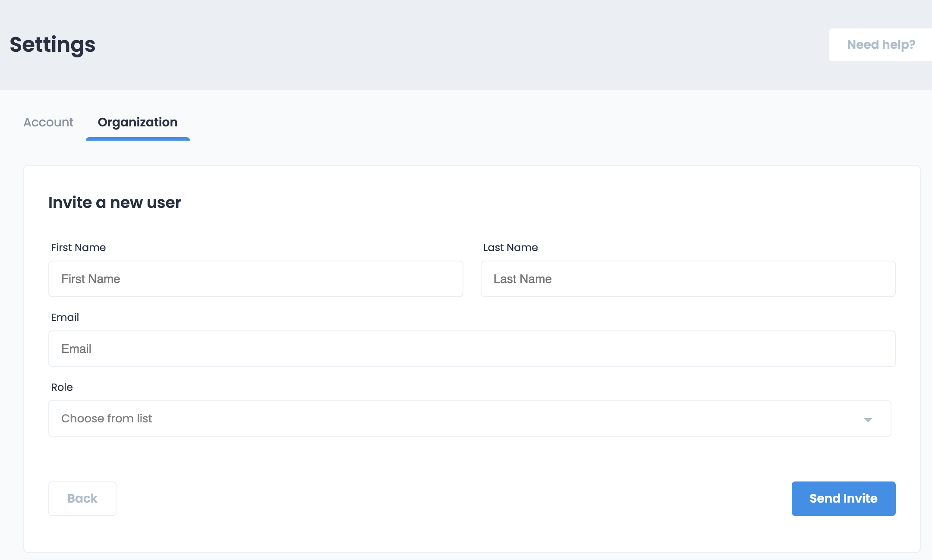Click the Last Name field label
Viewport: 932px width, 560px height.
[x=510, y=248]
